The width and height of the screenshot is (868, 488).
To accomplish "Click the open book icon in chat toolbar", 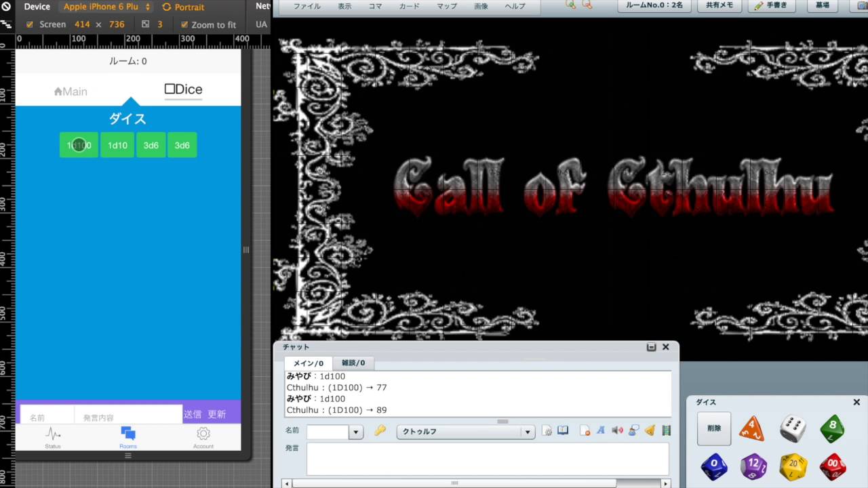I will (x=563, y=430).
